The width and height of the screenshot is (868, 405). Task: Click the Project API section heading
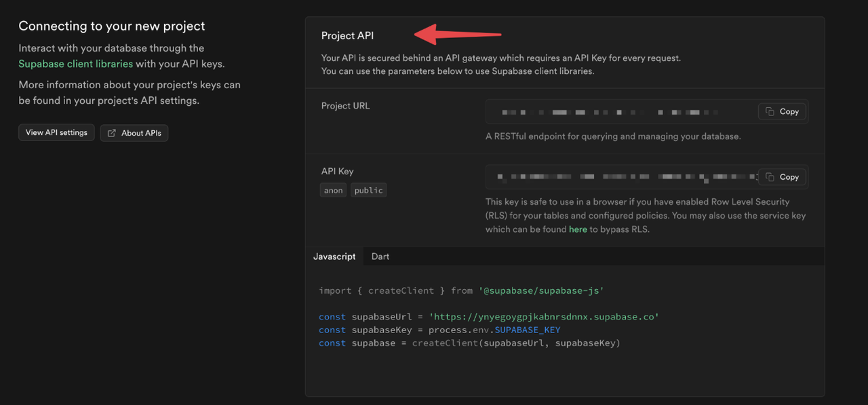[x=347, y=35]
